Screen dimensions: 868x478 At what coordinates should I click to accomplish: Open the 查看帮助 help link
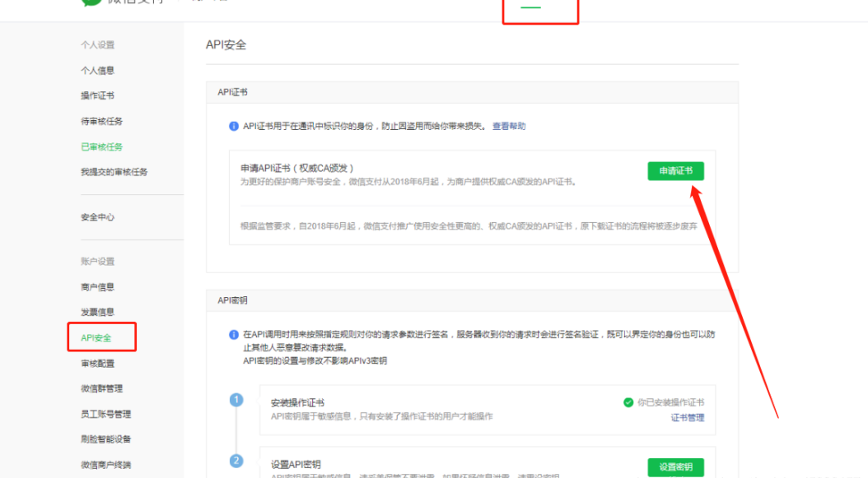[x=509, y=127]
